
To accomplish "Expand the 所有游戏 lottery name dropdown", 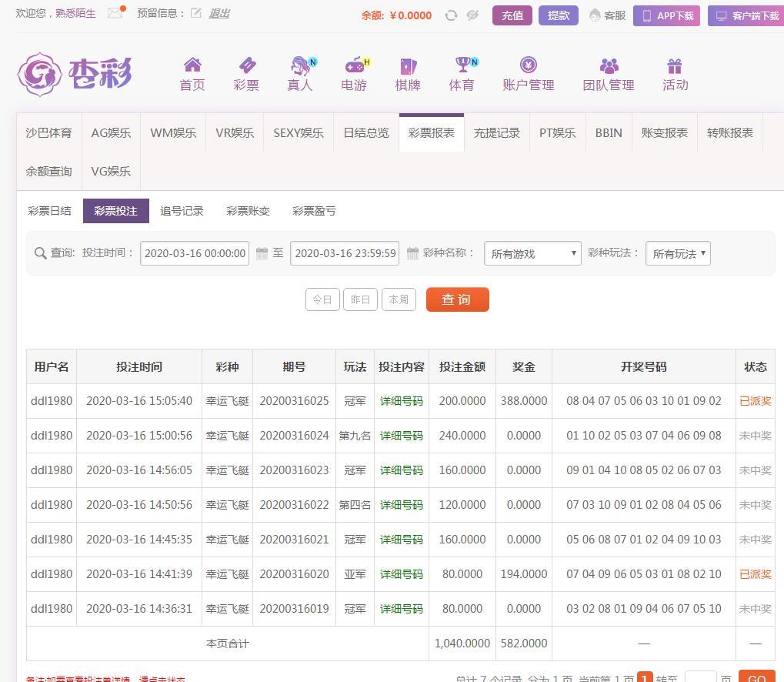I will pyautogui.click(x=532, y=253).
